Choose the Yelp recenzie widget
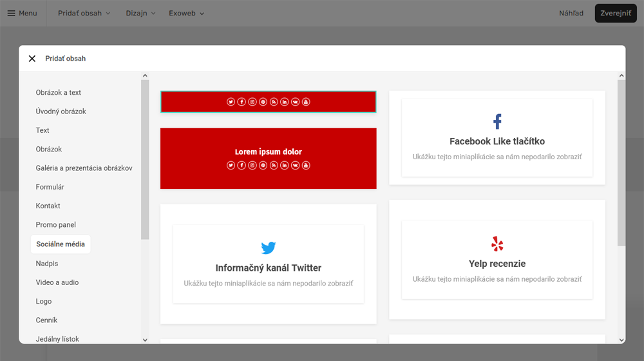The height and width of the screenshot is (361, 644). tap(497, 259)
